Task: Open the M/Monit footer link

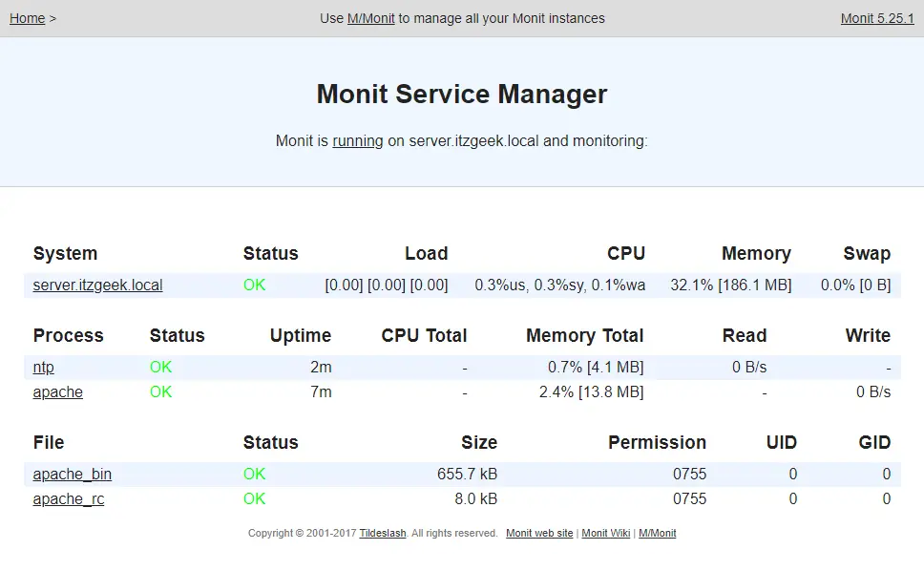Action: coord(657,534)
